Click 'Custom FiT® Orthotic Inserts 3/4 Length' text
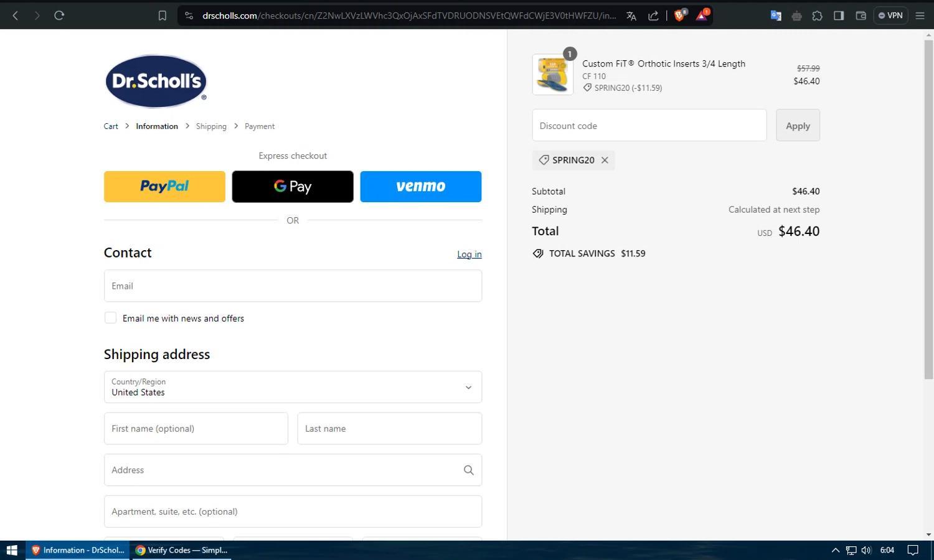The height and width of the screenshot is (560, 934). click(x=664, y=63)
